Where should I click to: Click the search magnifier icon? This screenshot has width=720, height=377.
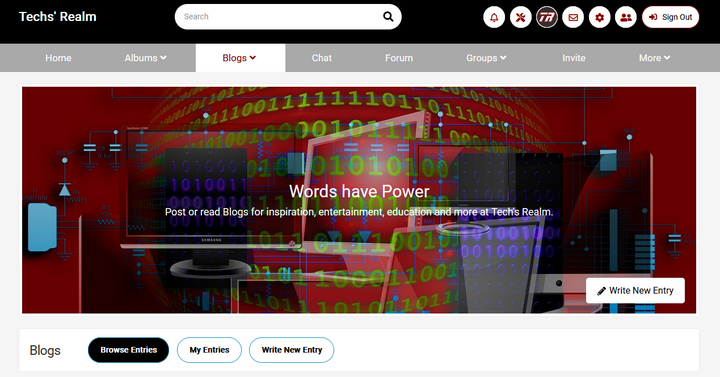point(388,17)
